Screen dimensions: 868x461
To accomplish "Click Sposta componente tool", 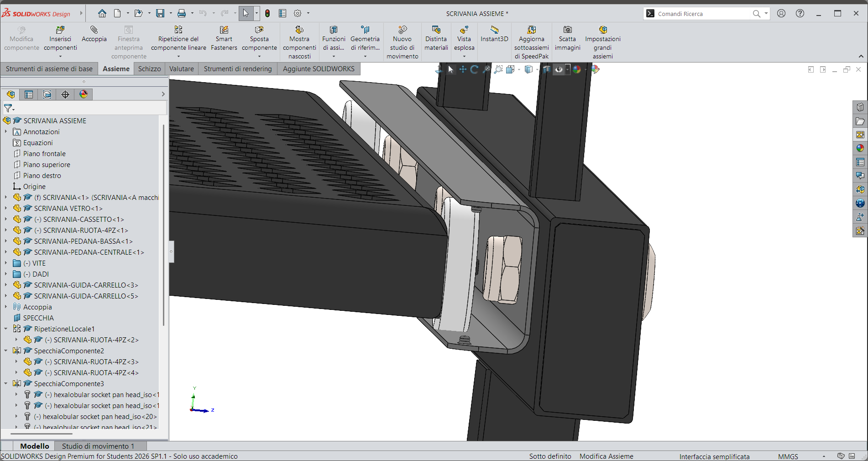I will 259,38.
